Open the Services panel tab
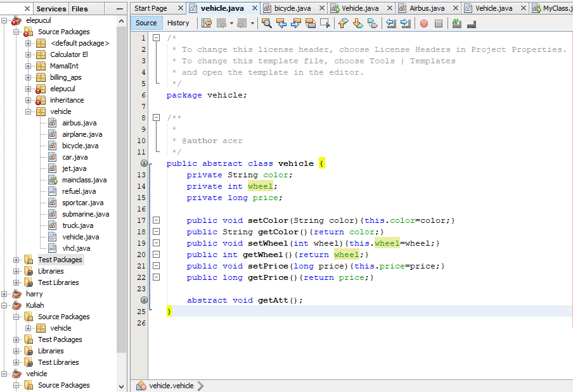The height and width of the screenshot is (392, 573). 51,9
